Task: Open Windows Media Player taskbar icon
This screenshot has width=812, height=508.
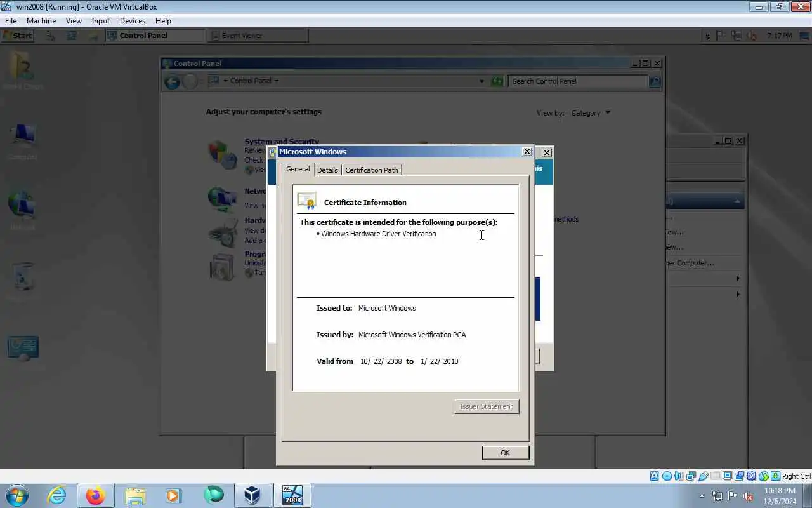Action: point(173,495)
